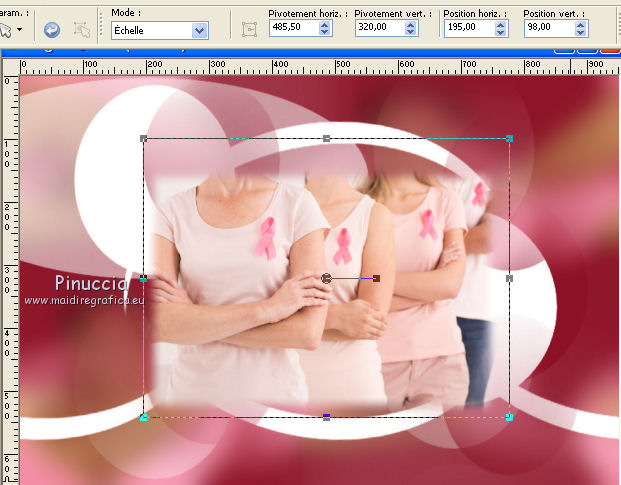Click the top-left selection corner handle
The height and width of the screenshot is (485, 621).
point(143,139)
